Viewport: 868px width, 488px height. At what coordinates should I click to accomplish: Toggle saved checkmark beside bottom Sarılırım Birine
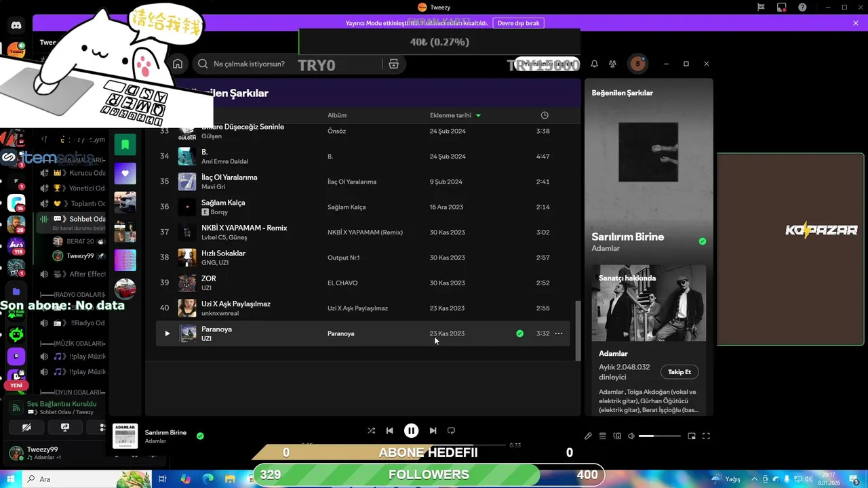pyautogui.click(x=200, y=436)
